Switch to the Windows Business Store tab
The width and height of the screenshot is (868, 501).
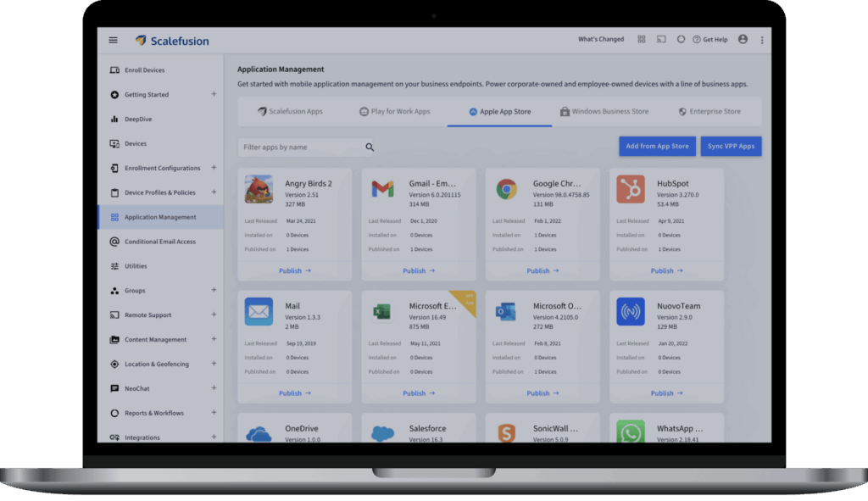[604, 112]
